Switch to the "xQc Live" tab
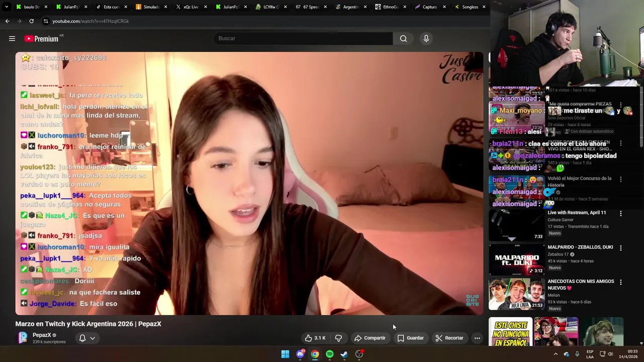644x362 pixels. point(191,7)
